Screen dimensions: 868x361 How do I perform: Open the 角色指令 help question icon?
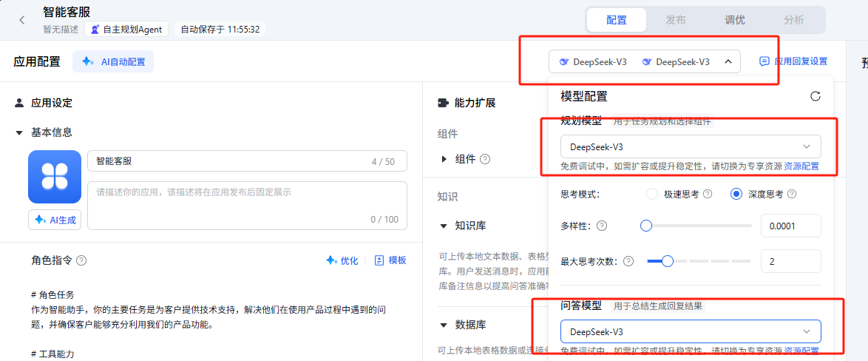pos(81,260)
